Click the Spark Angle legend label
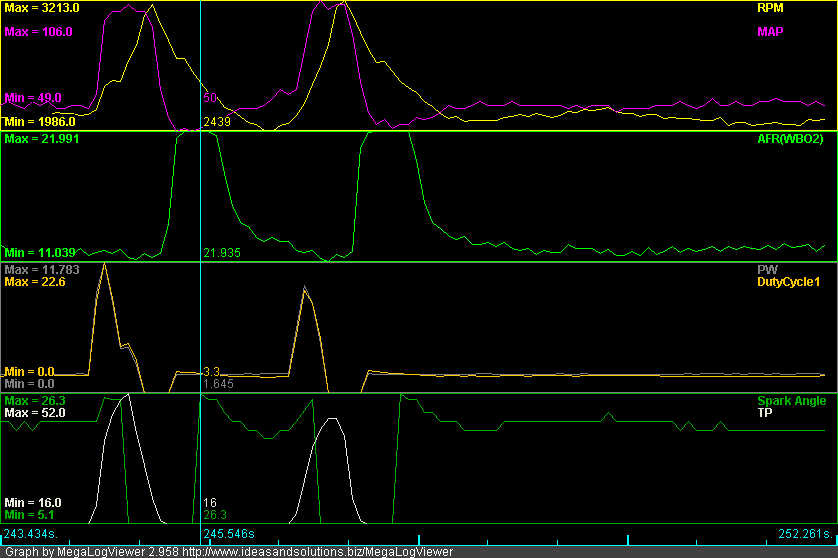 click(x=791, y=401)
